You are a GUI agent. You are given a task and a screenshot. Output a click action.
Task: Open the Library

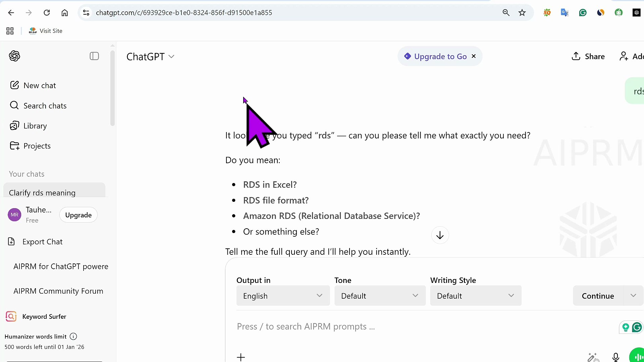pos(35,126)
